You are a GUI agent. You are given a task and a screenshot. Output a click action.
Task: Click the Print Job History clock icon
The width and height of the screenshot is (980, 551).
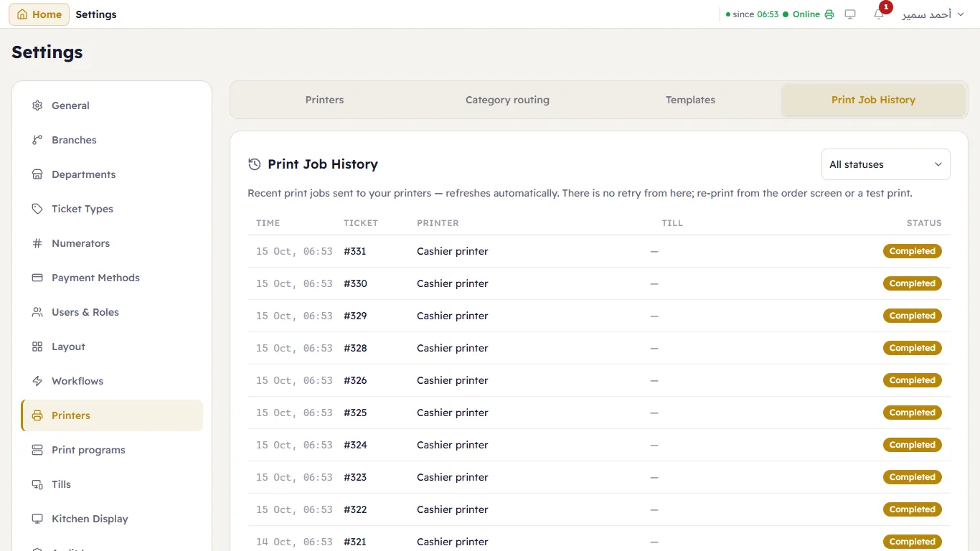(254, 164)
